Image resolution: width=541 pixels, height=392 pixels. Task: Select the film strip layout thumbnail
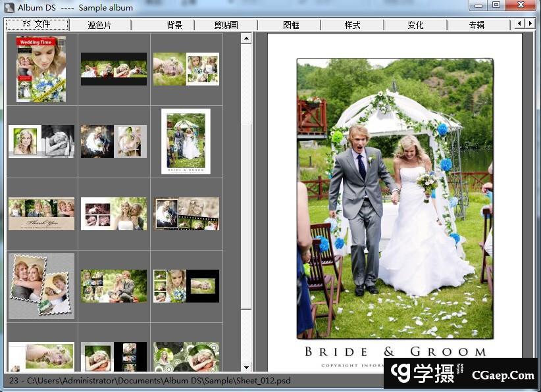point(186,214)
